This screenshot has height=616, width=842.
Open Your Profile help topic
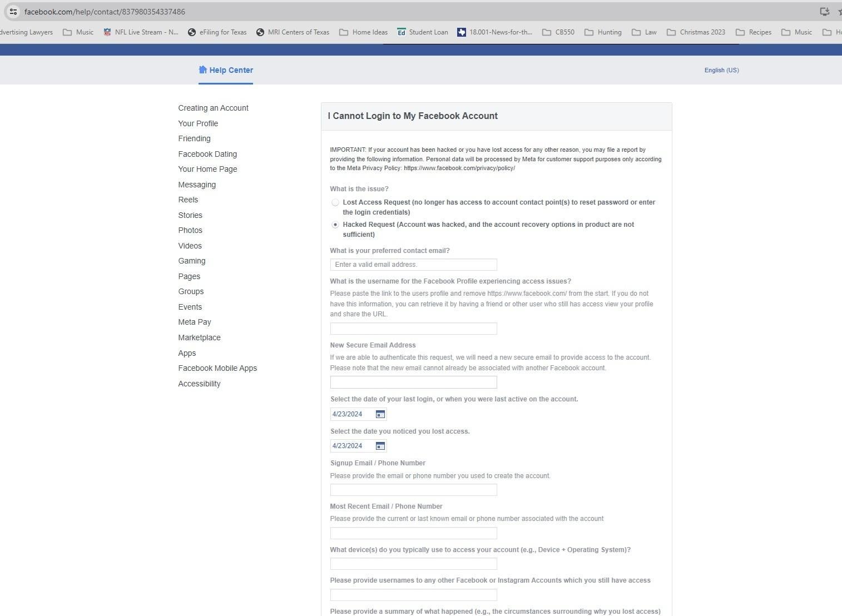tap(198, 123)
